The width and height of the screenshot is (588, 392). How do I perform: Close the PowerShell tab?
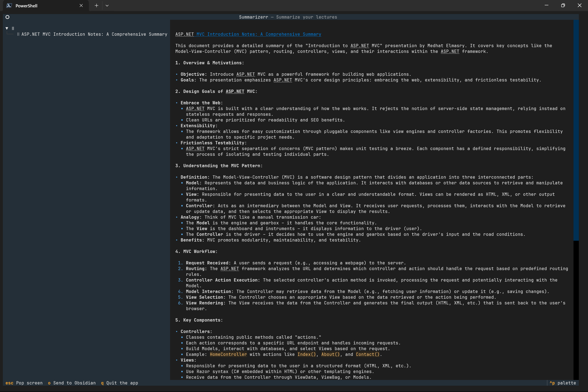(x=81, y=6)
